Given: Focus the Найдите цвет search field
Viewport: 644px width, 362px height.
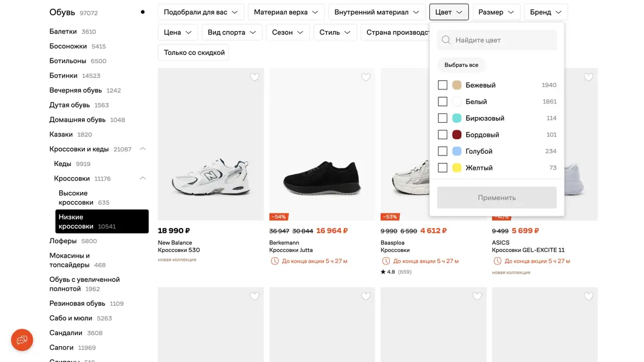Looking at the screenshot, I should click(503, 40).
